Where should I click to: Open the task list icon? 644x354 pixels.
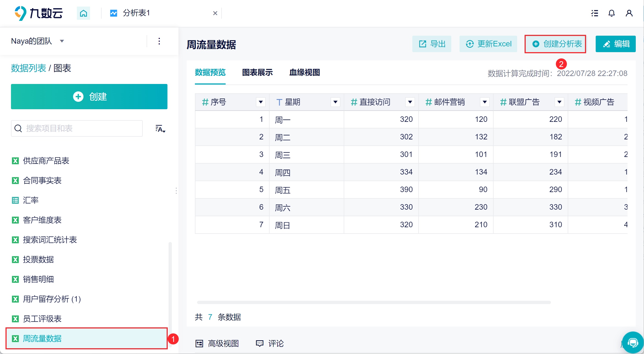pos(595,13)
